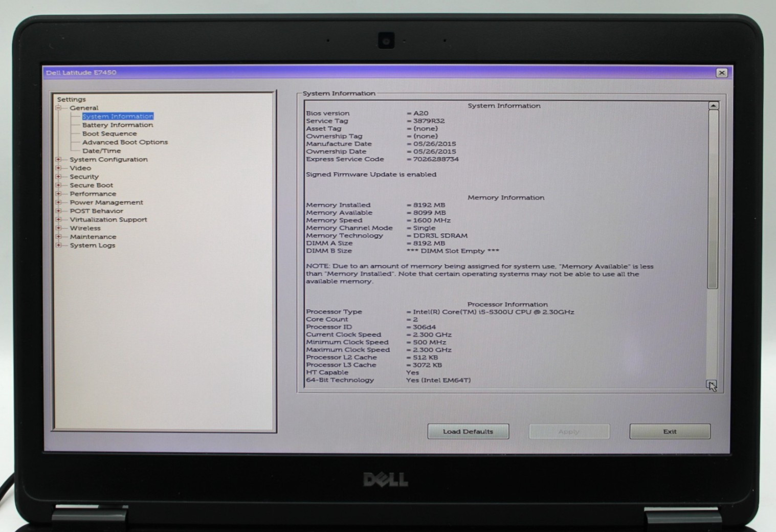776x532 pixels.
Task: Click Express Service Code value 7026288734
Action: pos(436,160)
